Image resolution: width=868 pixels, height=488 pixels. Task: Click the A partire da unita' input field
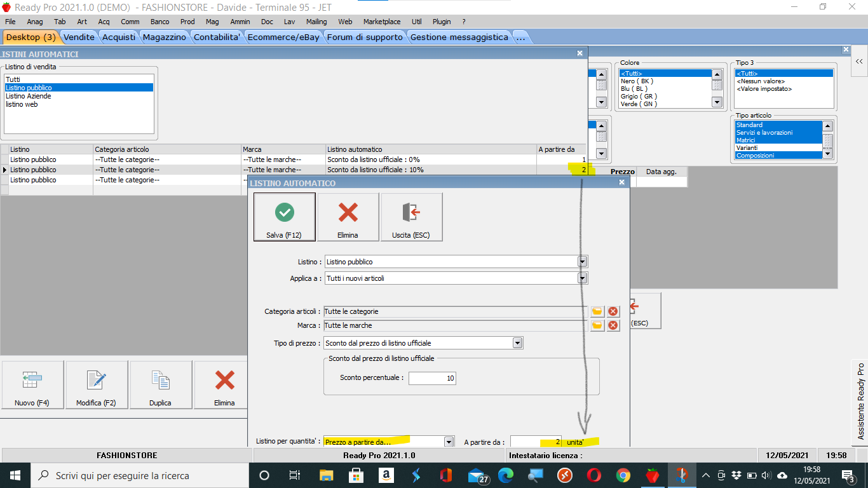536,442
